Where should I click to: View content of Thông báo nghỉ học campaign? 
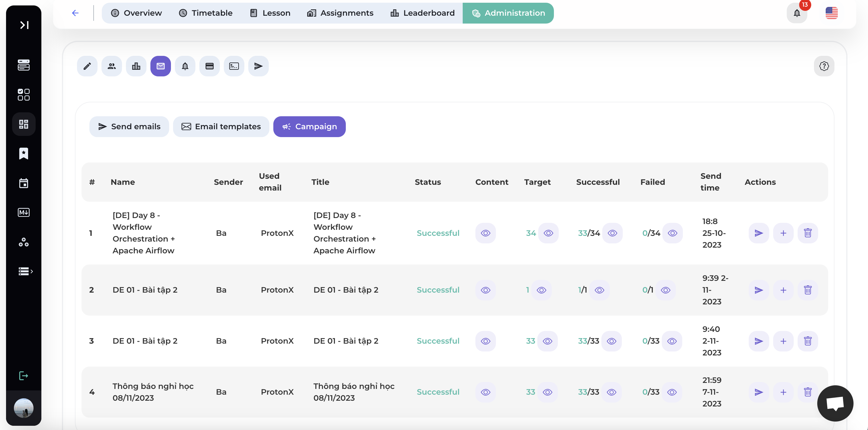tap(485, 392)
